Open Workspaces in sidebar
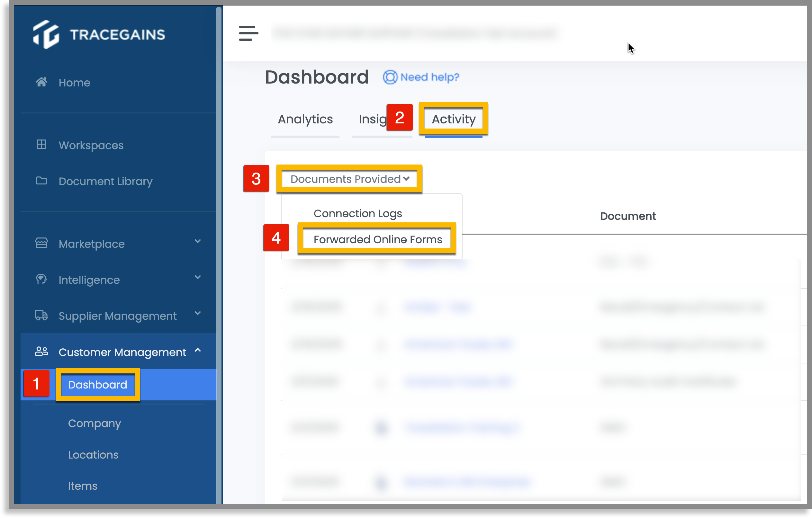This screenshot has height=518, width=812. point(91,146)
